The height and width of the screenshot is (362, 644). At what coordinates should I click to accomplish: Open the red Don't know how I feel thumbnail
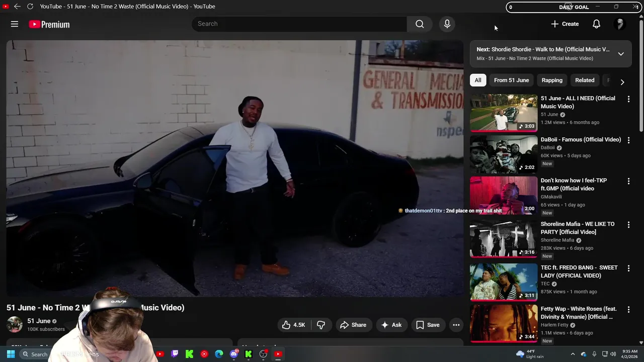[x=504, y=195]
